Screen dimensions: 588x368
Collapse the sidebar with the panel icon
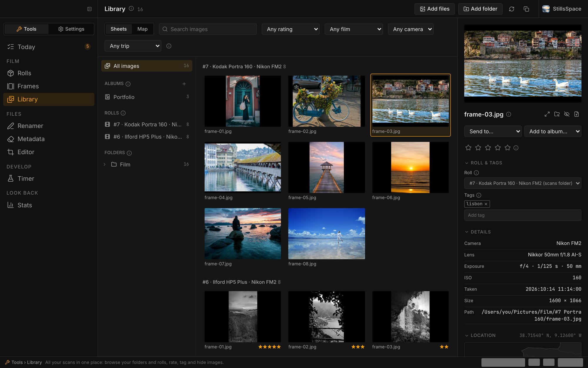pyautogui.click(x=89, y=9)
